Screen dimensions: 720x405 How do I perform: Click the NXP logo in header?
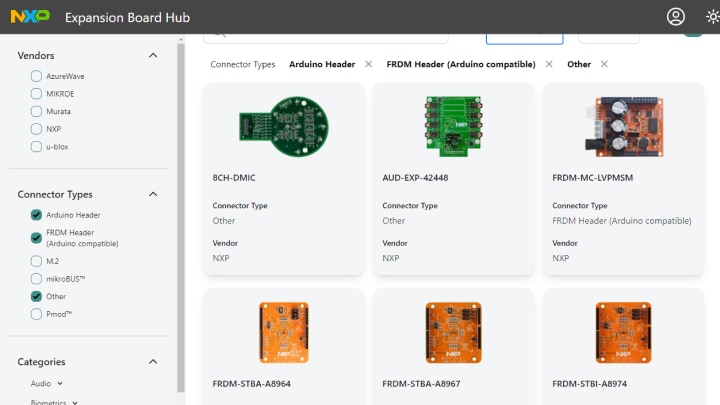pos(30,17)
